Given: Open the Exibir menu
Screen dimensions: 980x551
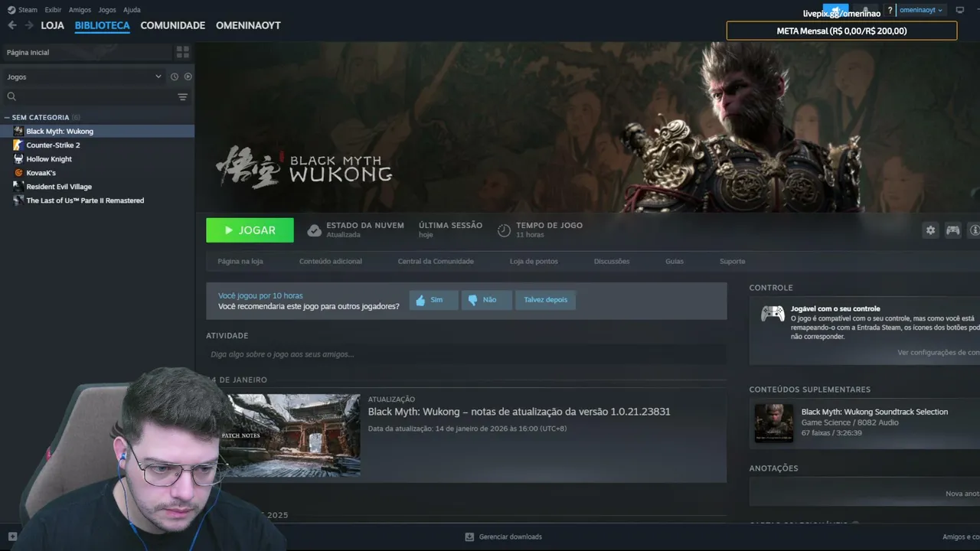Looking at the screenshot, I should pos(53,10).
